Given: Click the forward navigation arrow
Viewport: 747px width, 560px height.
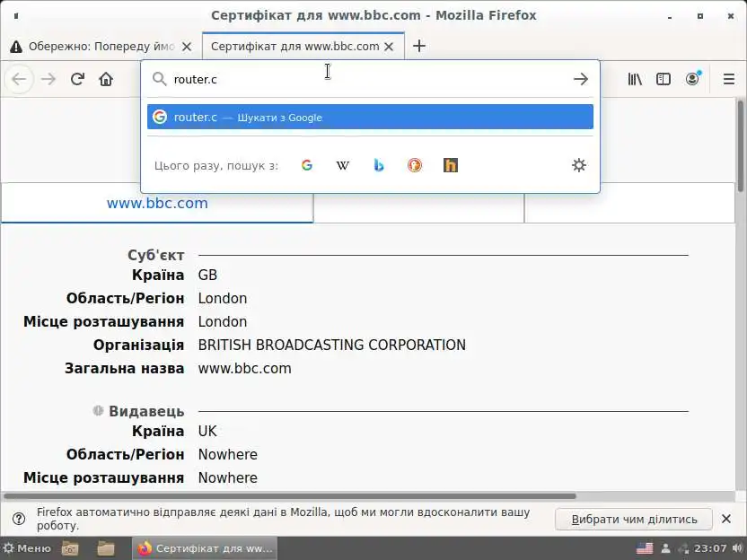Looking at the screenshot, I should click(x=48, y=79).
